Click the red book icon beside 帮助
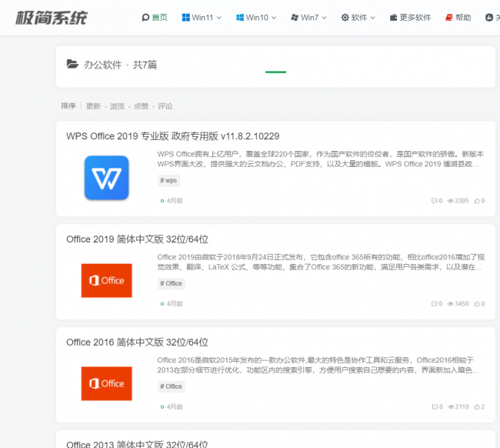Viewport: 500px width, 448px height. 449,18
